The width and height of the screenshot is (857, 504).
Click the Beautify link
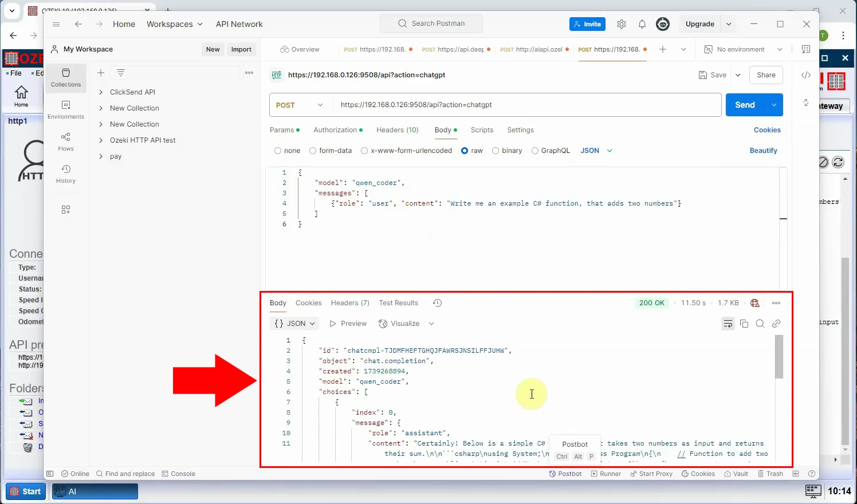click(x=763, y=151)
